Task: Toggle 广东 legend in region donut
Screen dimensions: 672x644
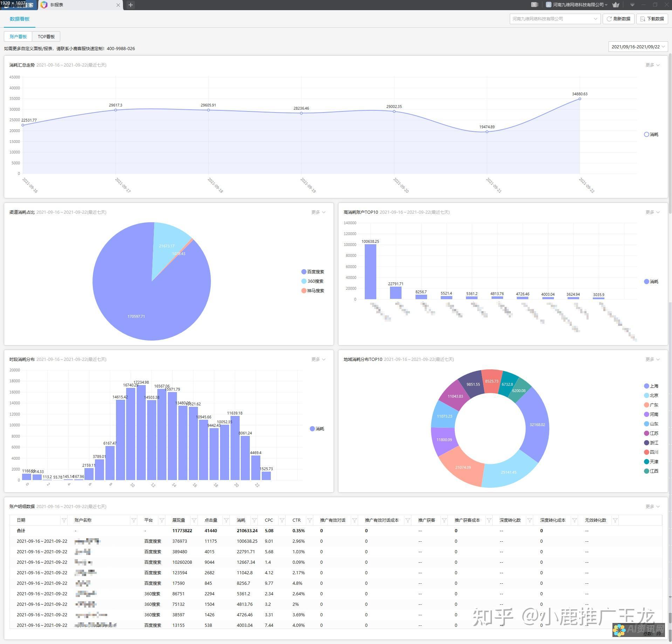Action: (x=651, y=405)
